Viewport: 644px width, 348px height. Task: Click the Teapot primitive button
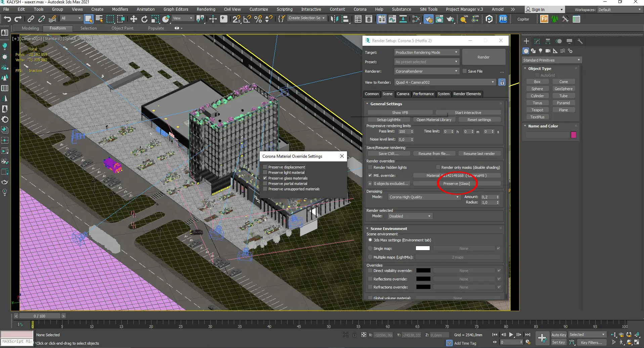(537, 110)
